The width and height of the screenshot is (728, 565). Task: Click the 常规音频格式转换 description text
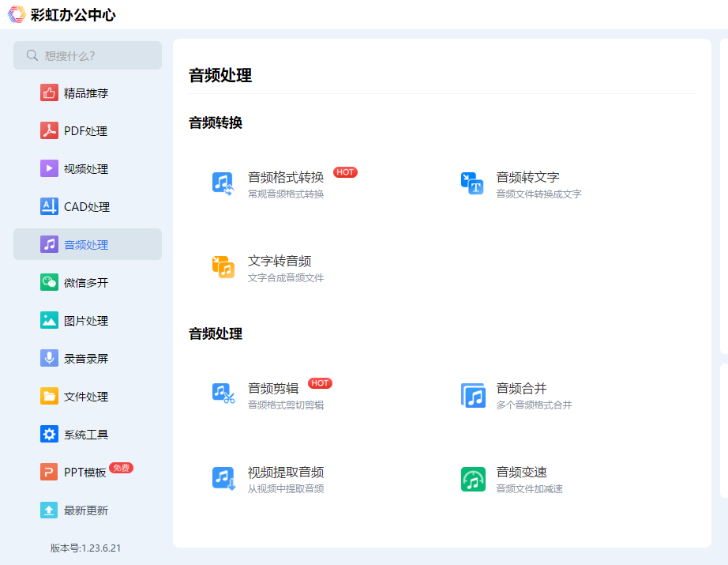pyautogui.click(x=286, y=194)
